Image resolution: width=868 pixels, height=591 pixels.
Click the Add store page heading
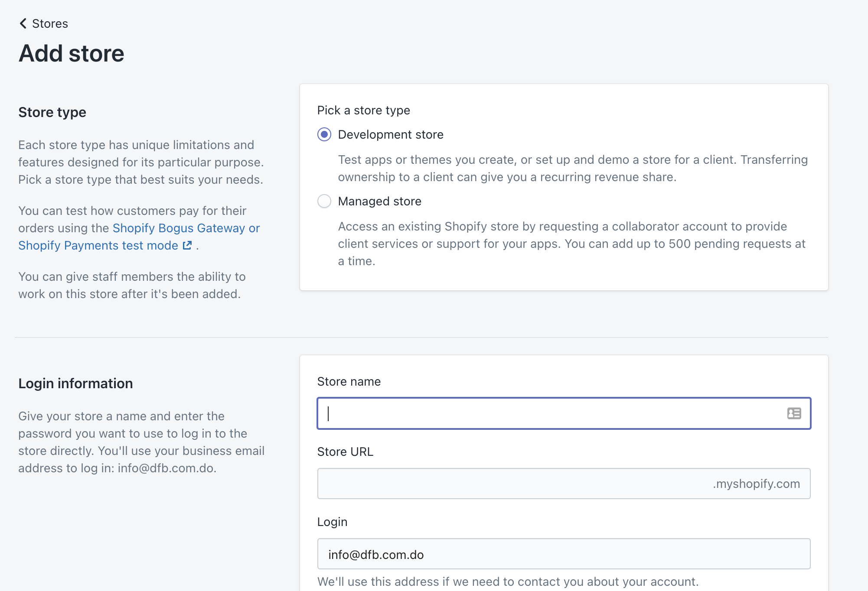tap(72, 53)
